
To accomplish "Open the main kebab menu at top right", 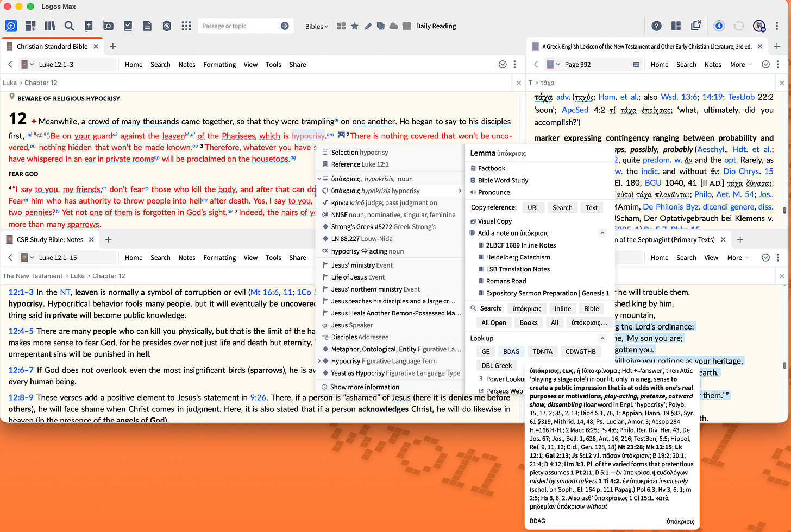I will [777, 26].
